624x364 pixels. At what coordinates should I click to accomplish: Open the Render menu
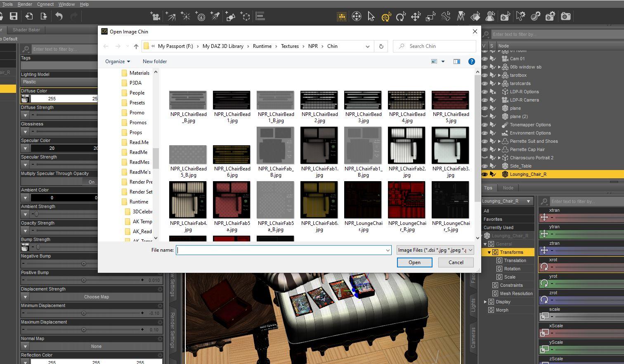(25, 4)
